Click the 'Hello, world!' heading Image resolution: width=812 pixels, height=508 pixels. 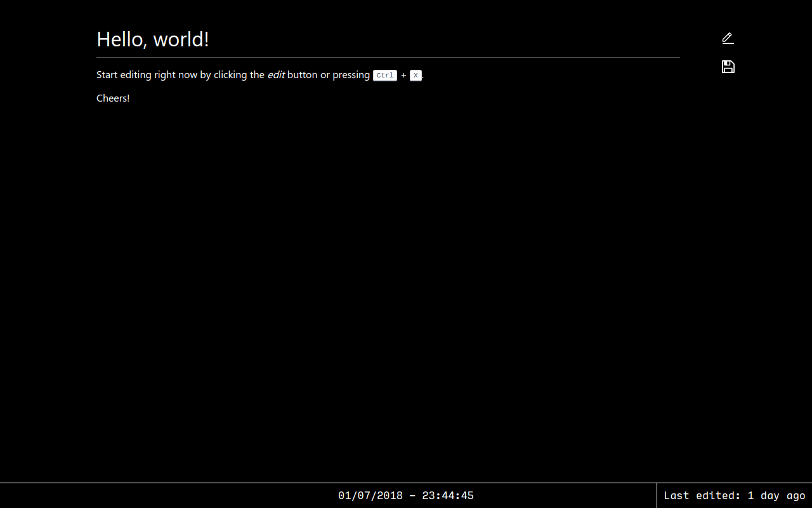tap(152, 39)
